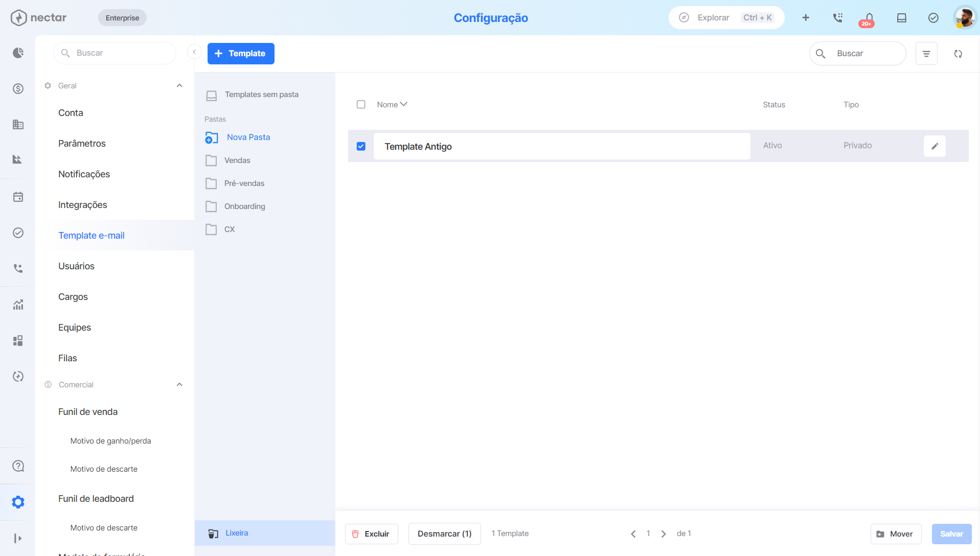
Task: Click the plus icon in the top bar
Action: point(806,18)
